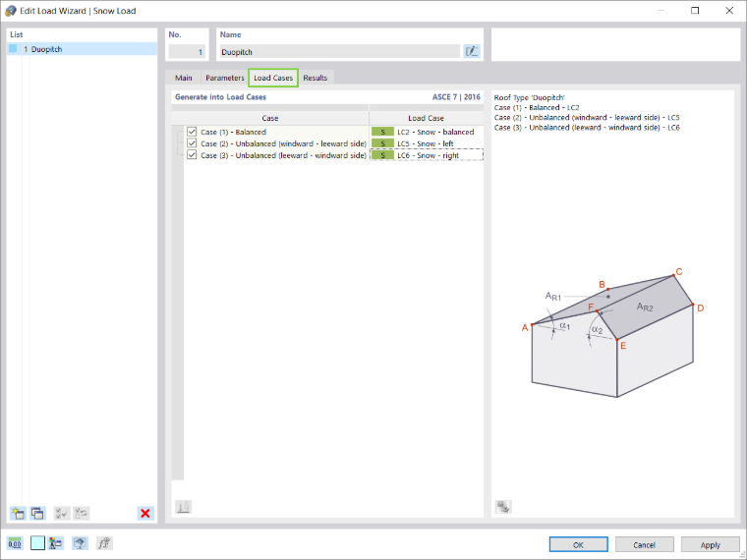This screenshot has width=747, height=560.
Task: Click the Cancel button
Action: pyautogui.click(x=644, y=544)
